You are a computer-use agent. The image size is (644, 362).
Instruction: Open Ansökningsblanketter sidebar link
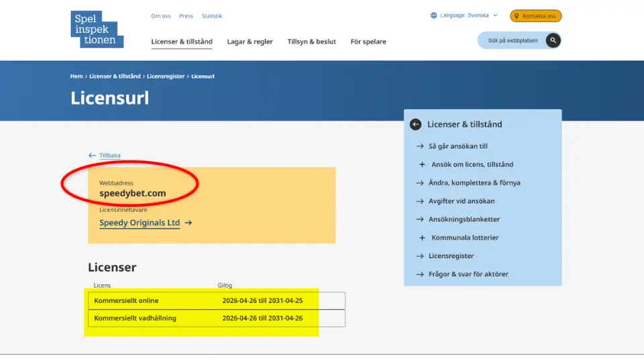click(464, 219)
